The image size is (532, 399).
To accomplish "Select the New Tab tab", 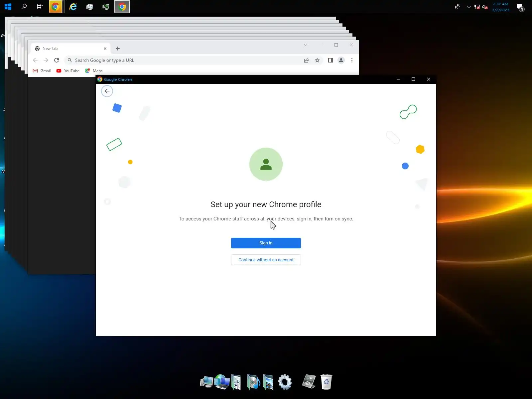I will coord(70,49).
